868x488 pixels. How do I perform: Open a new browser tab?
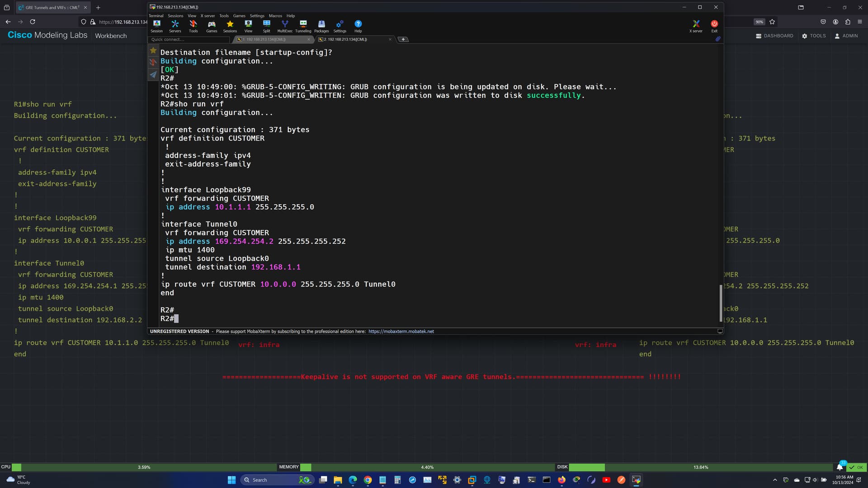click(x=98, y=8)
